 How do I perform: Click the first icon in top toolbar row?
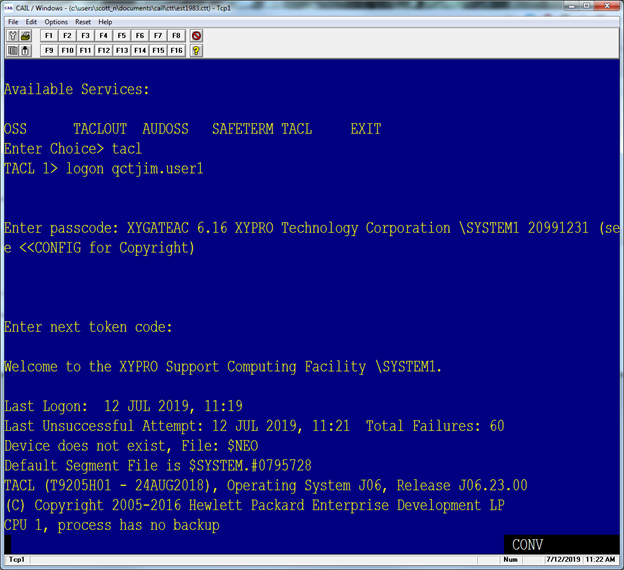pyautogui.click(x=12, y=36)
